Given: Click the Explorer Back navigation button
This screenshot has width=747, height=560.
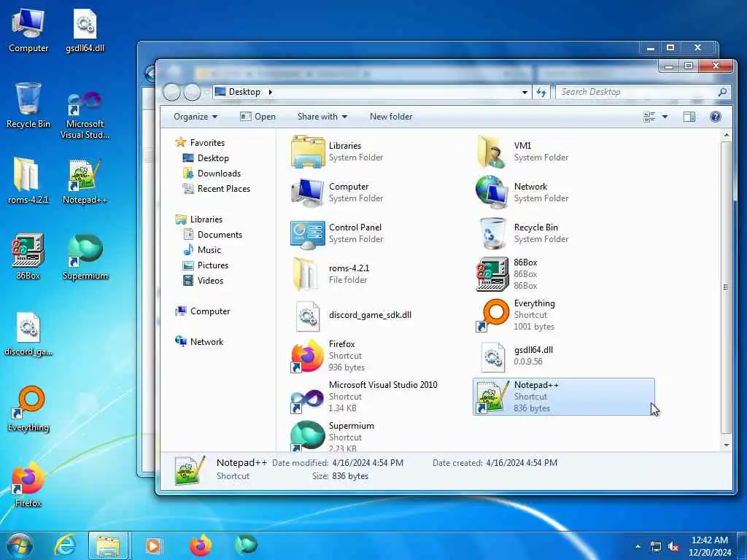Looking at the screenshot, I should (x=171, y=92).
